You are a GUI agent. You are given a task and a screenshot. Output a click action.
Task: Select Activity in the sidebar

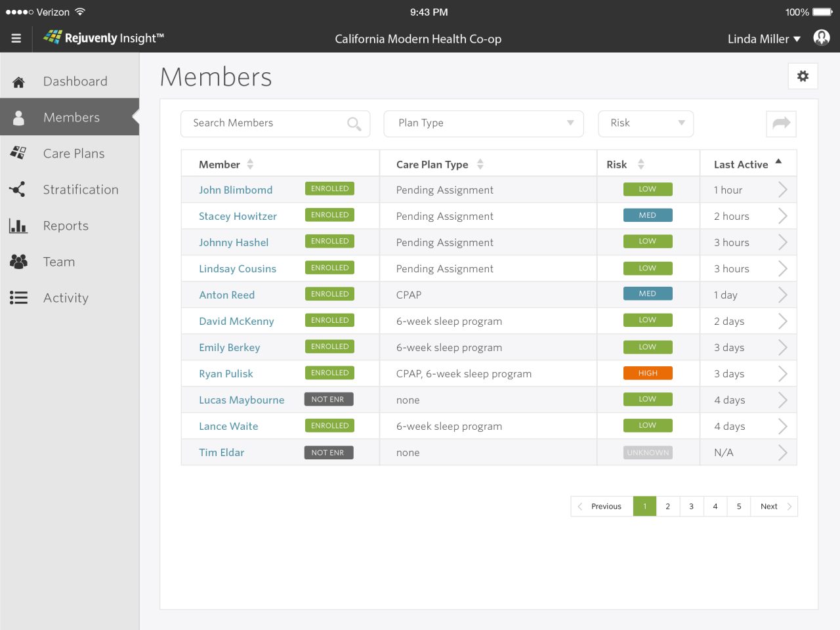pos(66,298)
